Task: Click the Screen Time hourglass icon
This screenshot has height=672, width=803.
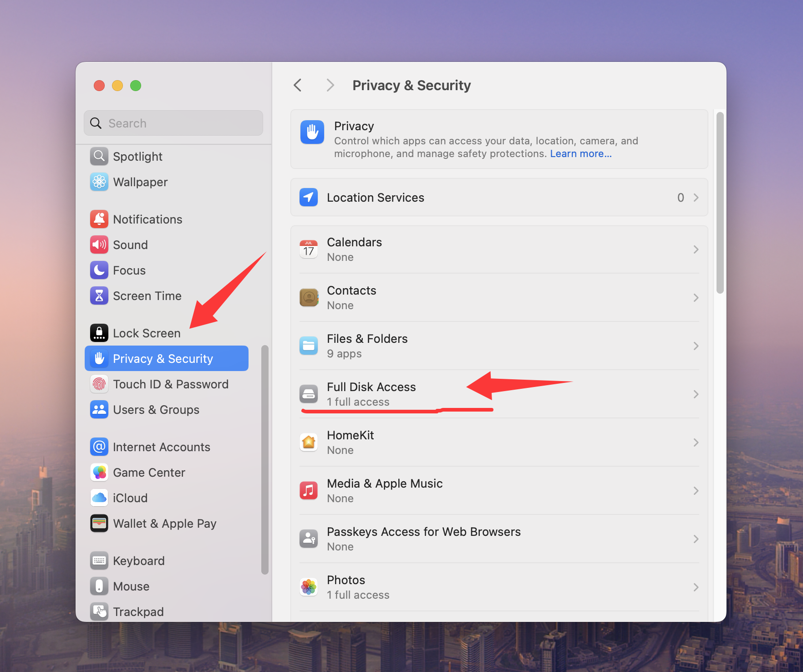Action: point(99,295)
